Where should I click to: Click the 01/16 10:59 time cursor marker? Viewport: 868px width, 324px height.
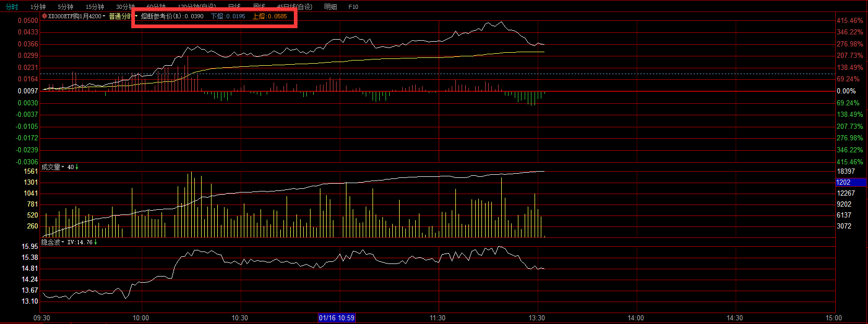click(337, 318)
